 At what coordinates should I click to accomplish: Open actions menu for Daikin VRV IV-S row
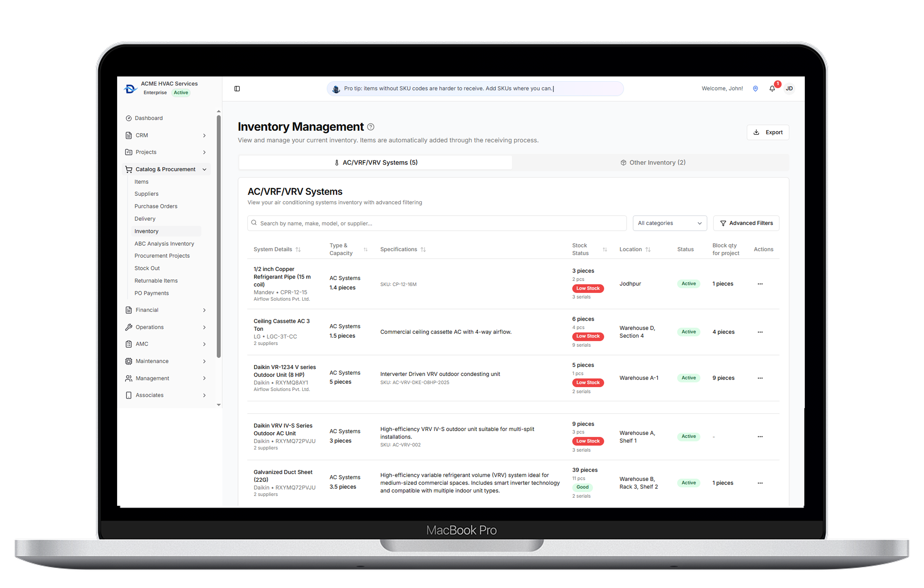point(760,437)
